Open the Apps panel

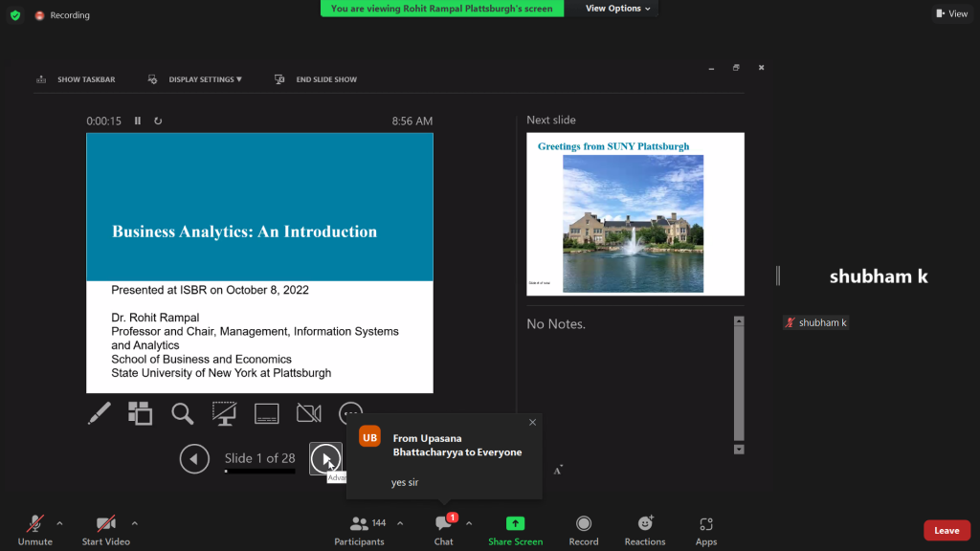tap(706, 530)
